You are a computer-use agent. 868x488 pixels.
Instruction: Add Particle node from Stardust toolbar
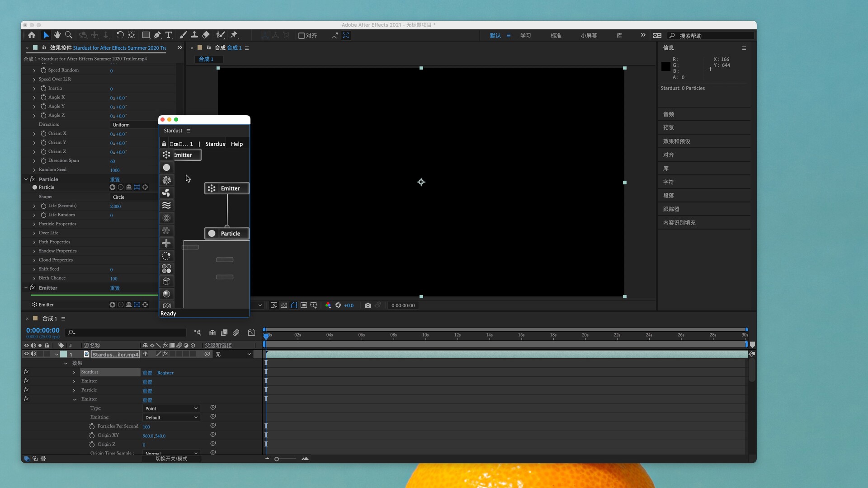166,167
